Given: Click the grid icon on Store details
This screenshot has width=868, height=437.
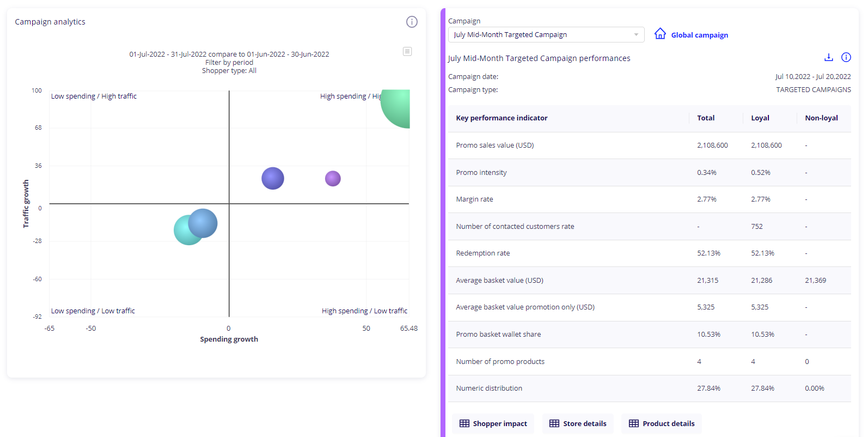Looking at the screenshot, I should pyautogui.click(x=555, y=423).
